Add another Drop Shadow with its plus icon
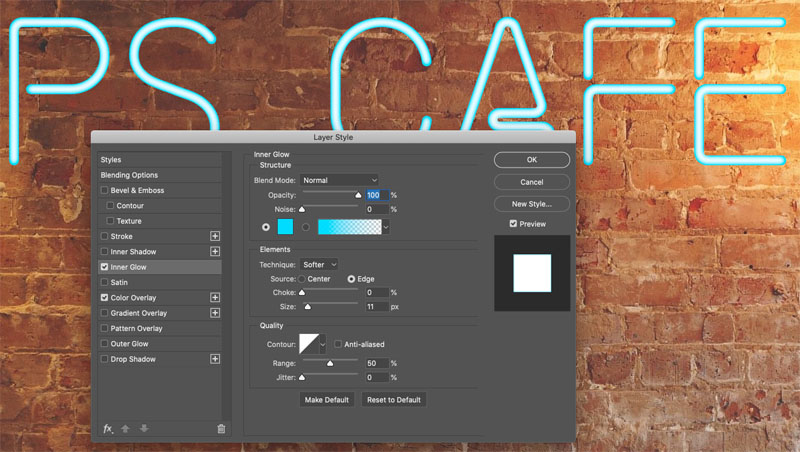 215,359
